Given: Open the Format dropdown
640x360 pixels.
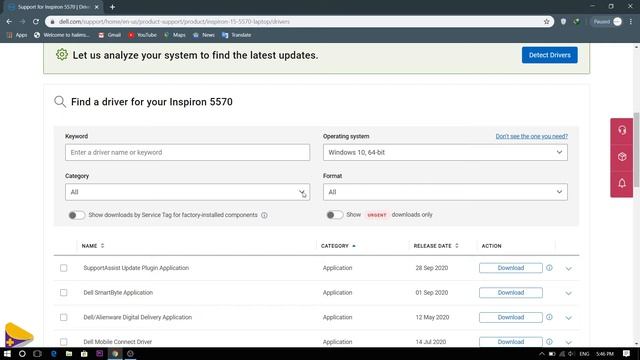Looking at the screenshot, I should pyautogui.click(x=445, y=192).
